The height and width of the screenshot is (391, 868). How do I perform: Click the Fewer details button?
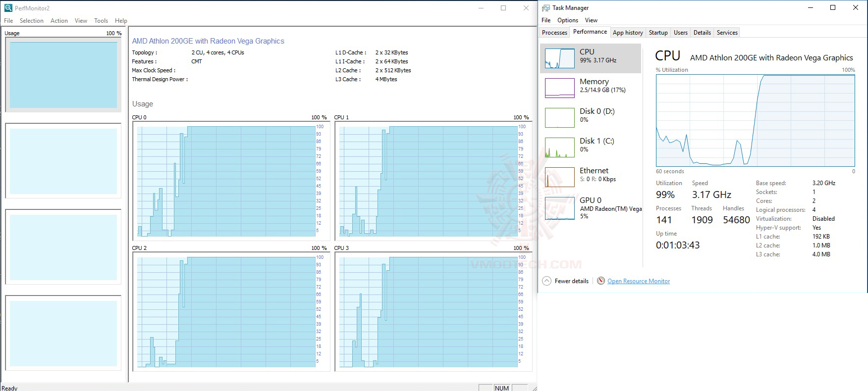click(x=565, y=281)
